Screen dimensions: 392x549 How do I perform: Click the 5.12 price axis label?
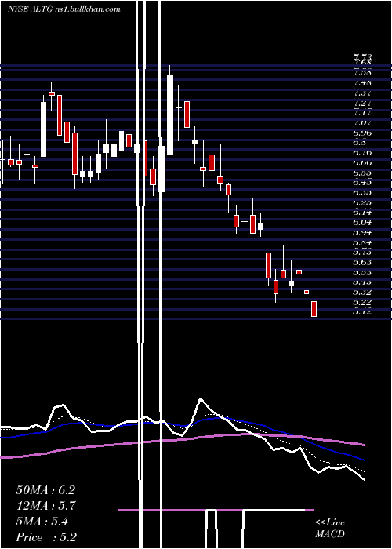(362, 311)
